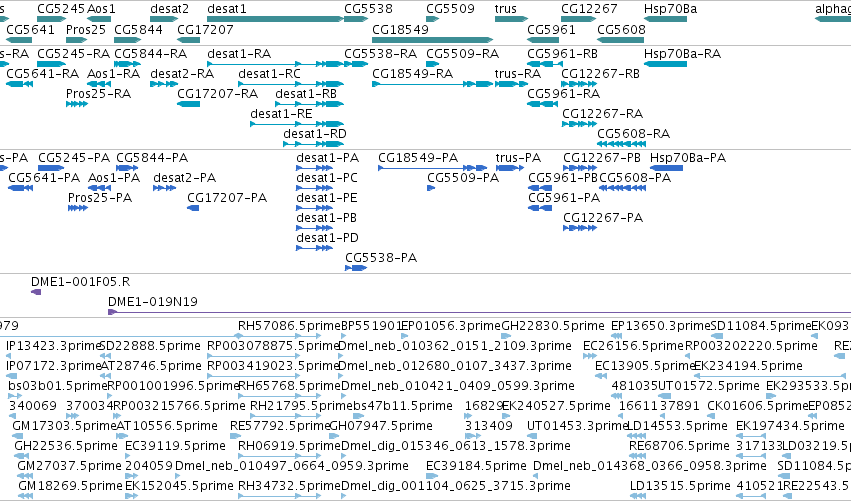Click the CG5509-PA protein label
Viewport: 851px width, 501px height.
point(463,178)
